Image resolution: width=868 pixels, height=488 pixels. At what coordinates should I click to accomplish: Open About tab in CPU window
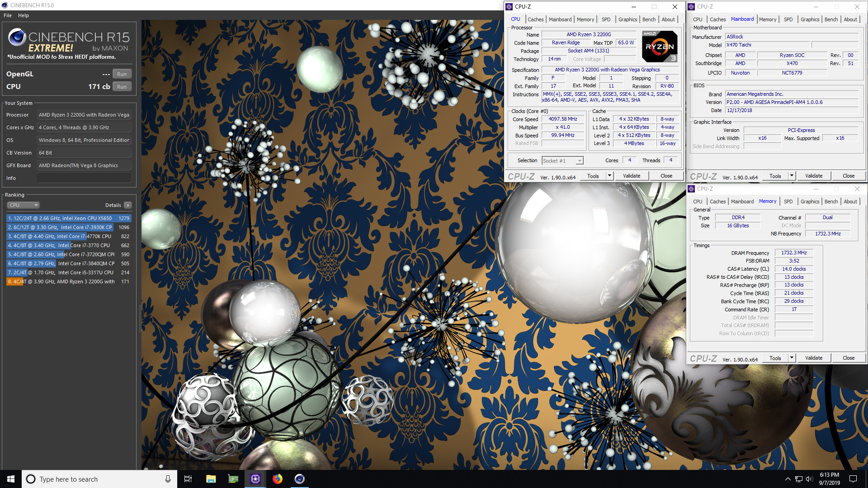pyautogui.click(x=668, y=19)
